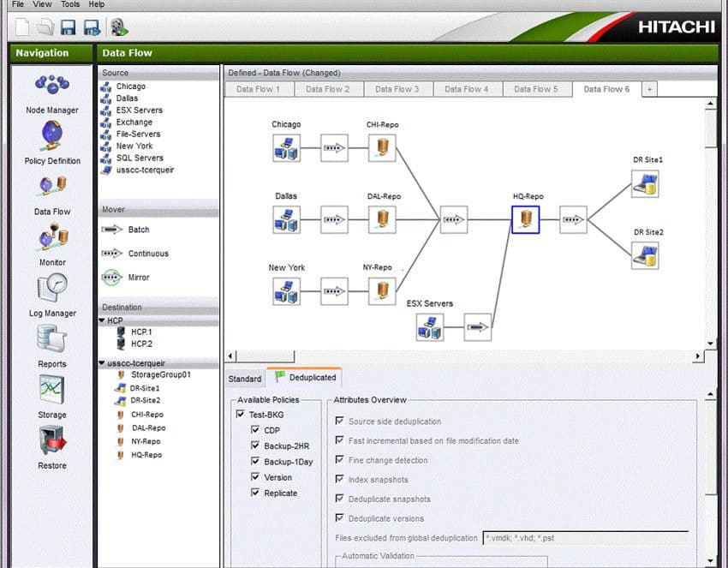Click the canvas scroll right arrow
The width and height of the screenshot is (728, 568).
(698, 356)
